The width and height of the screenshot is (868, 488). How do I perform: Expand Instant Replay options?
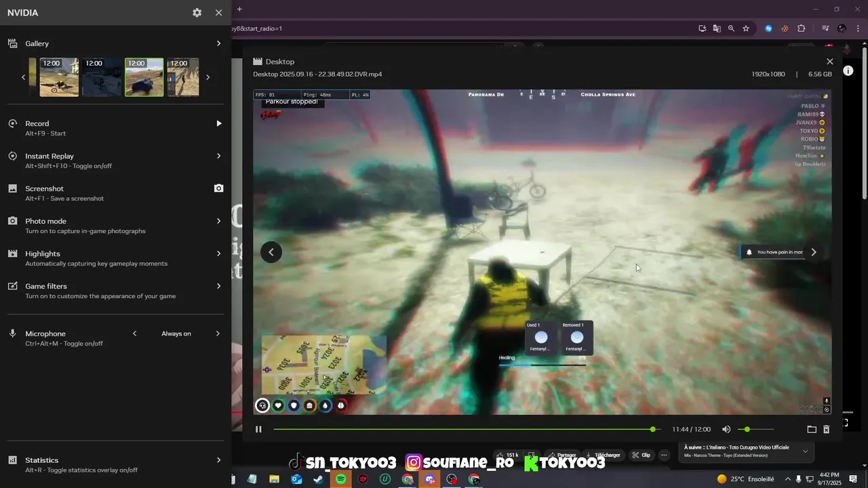click(218, 156)
